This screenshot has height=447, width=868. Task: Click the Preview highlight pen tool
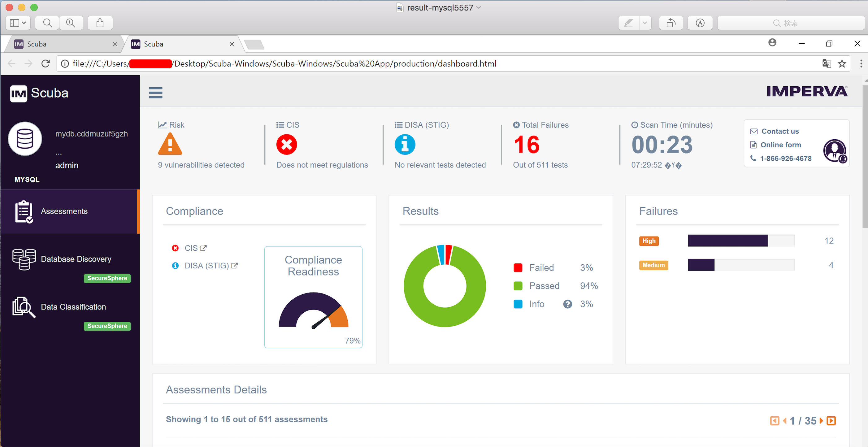(628, 23)
